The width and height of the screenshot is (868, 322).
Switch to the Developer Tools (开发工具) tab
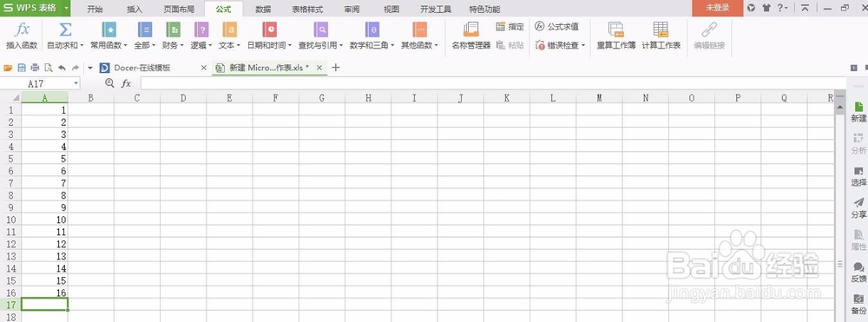pyautogui.click(x=436, y=9)
